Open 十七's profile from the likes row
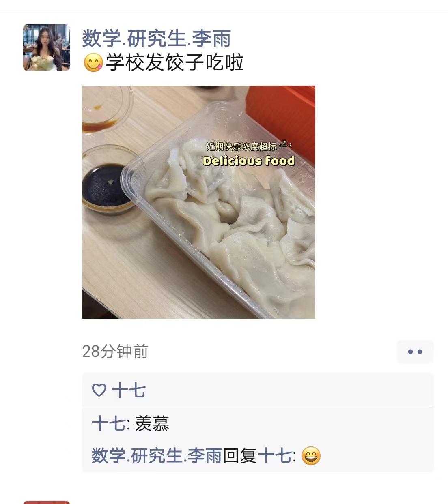This screenshot has width=448, height=504. pos(129,390)
